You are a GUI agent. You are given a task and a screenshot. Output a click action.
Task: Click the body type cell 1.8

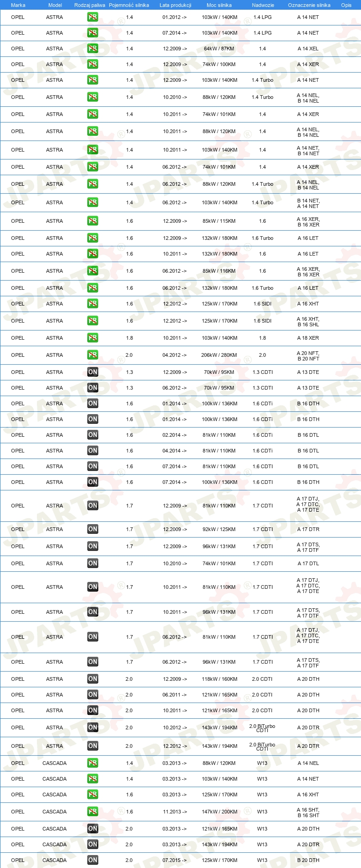coord(262,338)
